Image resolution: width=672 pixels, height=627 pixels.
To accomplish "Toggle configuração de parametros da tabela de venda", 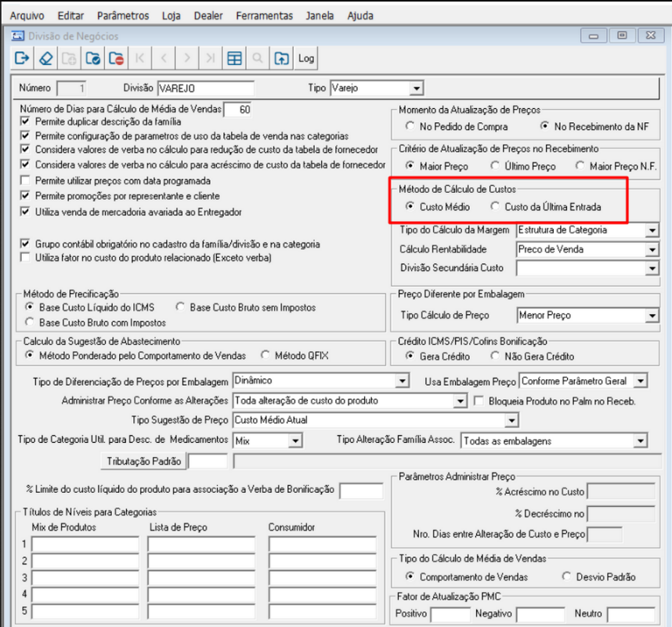I will pos(25,136).
